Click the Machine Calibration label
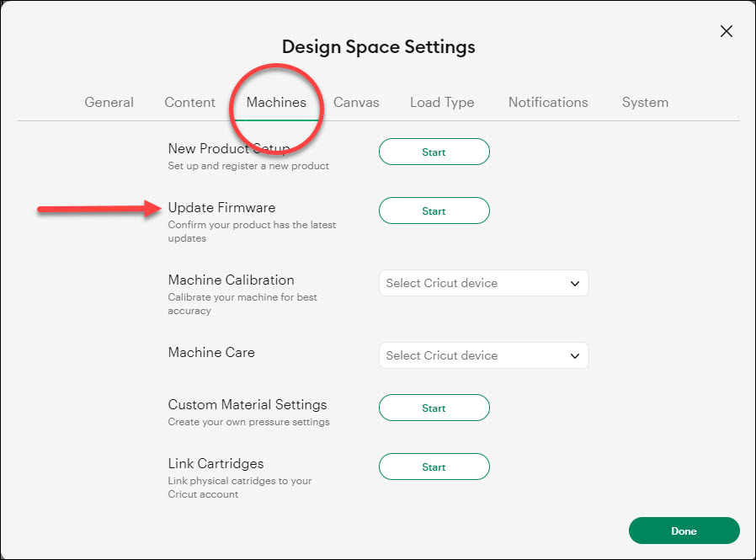756x560 pixels. [231, 280]
